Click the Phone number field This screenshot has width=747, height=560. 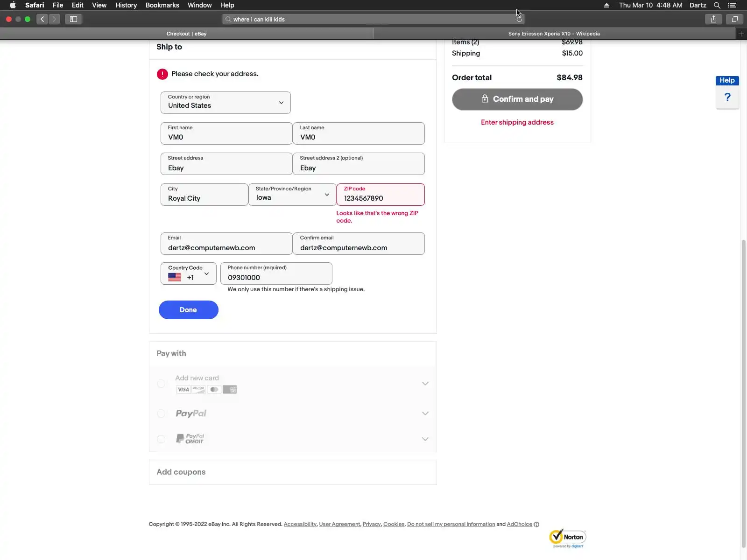tap(276, 273)
